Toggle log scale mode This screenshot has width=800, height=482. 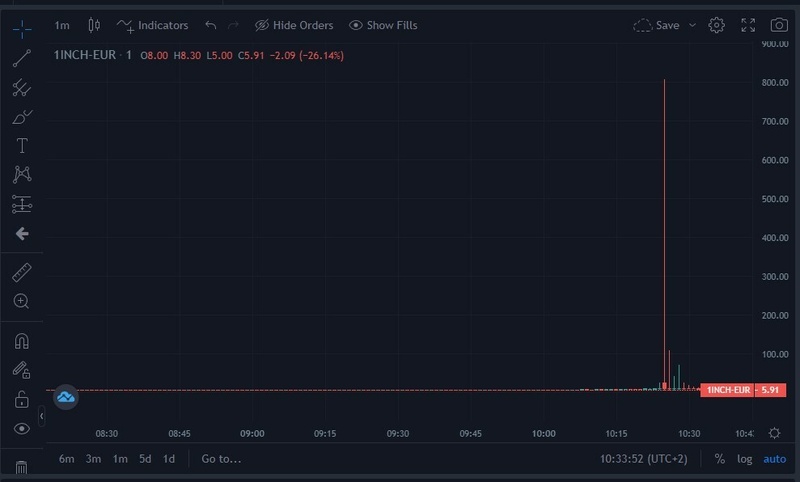744,459
